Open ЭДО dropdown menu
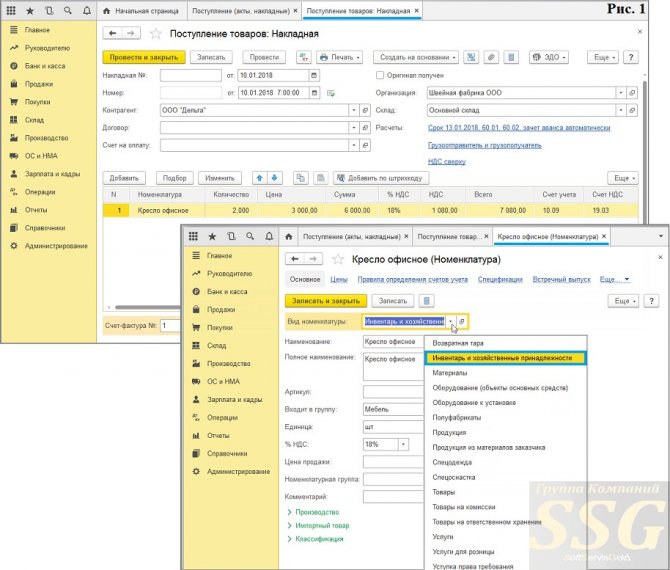This screenshot has width=670, height=570. tap(549, 57)
